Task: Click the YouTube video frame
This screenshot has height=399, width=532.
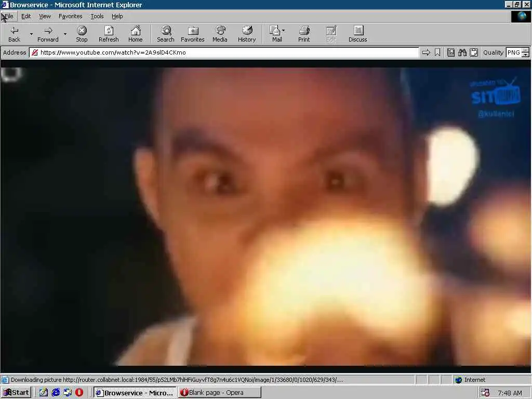Action: click(266, 217)
